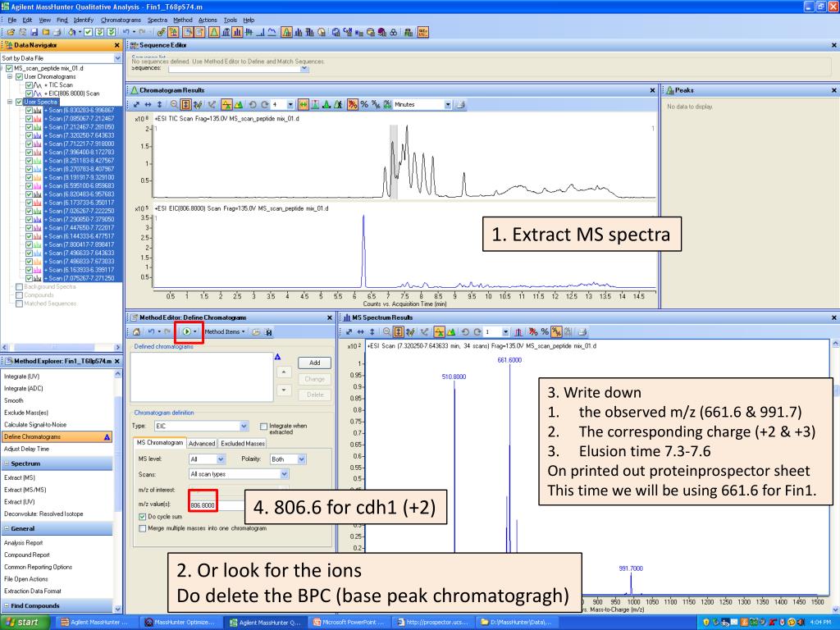Open the Identify menu

click(84, 20)
